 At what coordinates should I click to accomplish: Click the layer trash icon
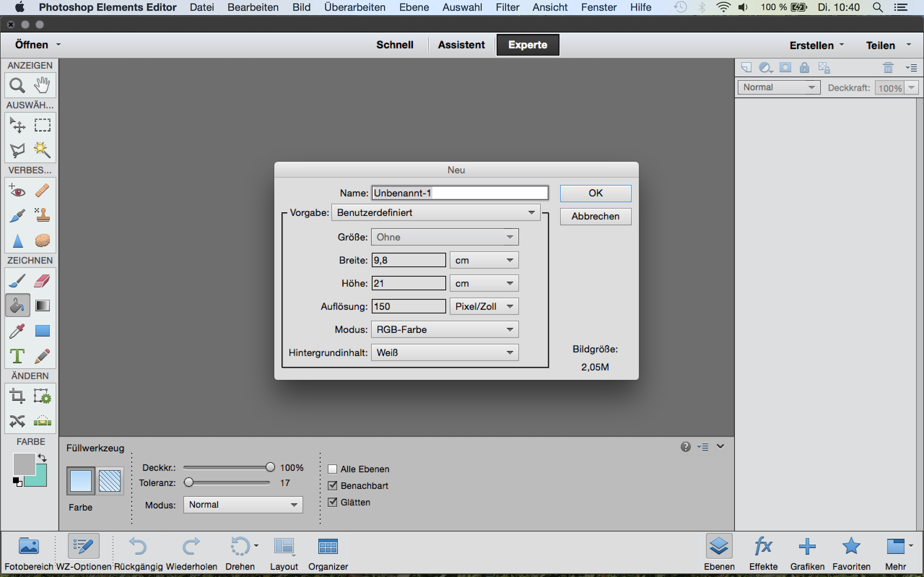pyautogui.click(x=888, y=68)
